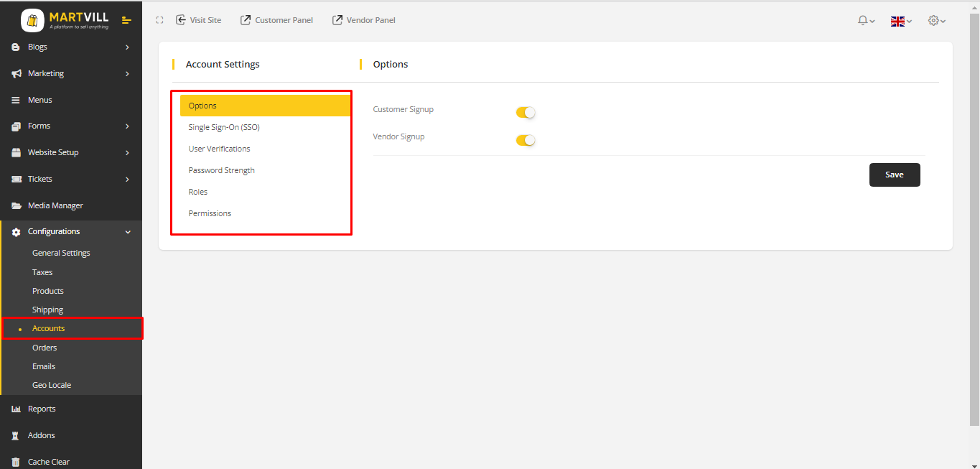The height and width of the screenshot is (469, 980).
Task: Open the Password Strength settings tab
Action: [221, 170]
